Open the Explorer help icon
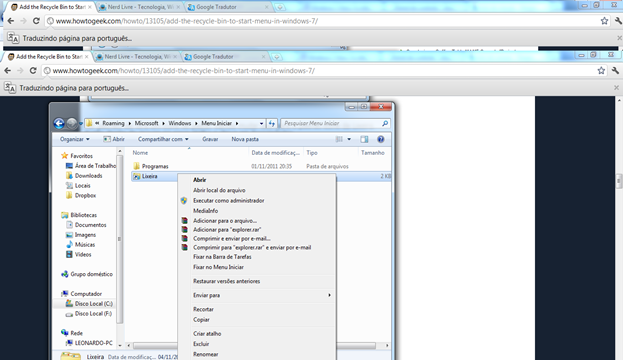 [381, 139]
